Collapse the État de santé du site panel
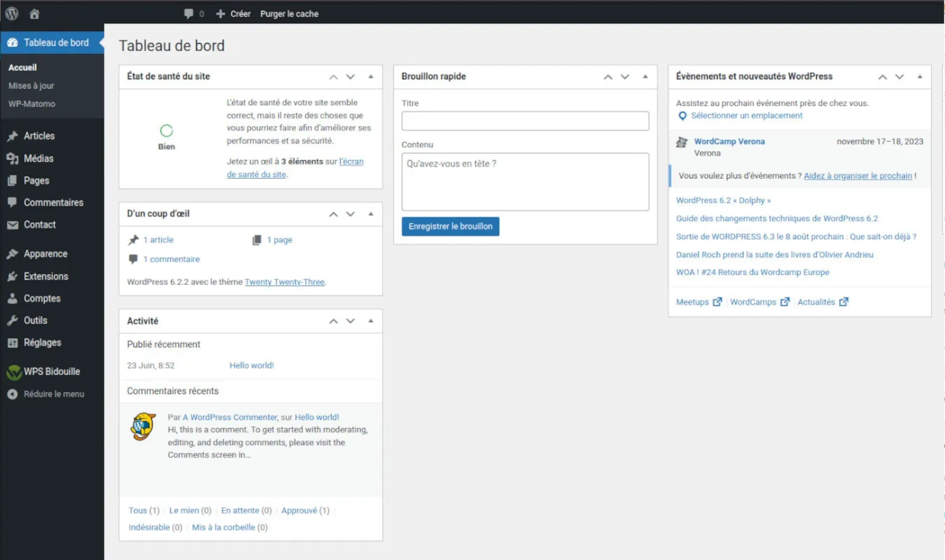This screenshot has width=945, height=560. point(371,77)
